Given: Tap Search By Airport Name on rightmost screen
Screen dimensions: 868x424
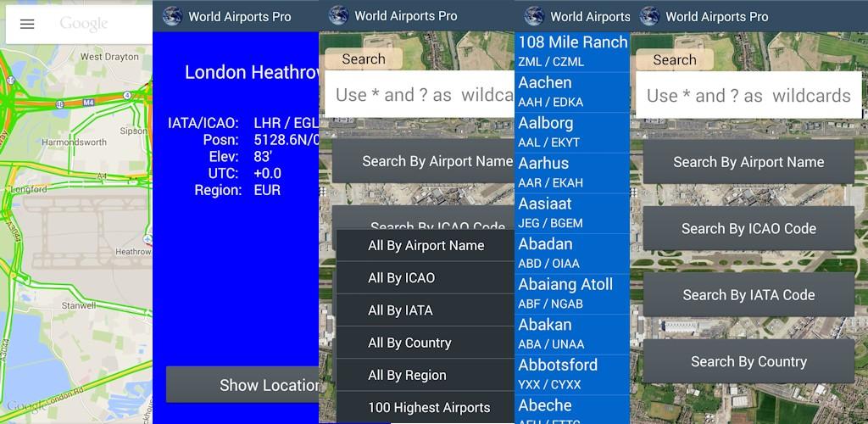Looking at the screenshot, I should click(748, 162).
